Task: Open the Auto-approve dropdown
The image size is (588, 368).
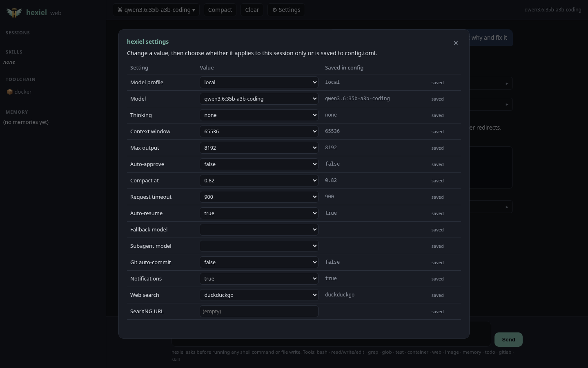Action: click(259, 164)
